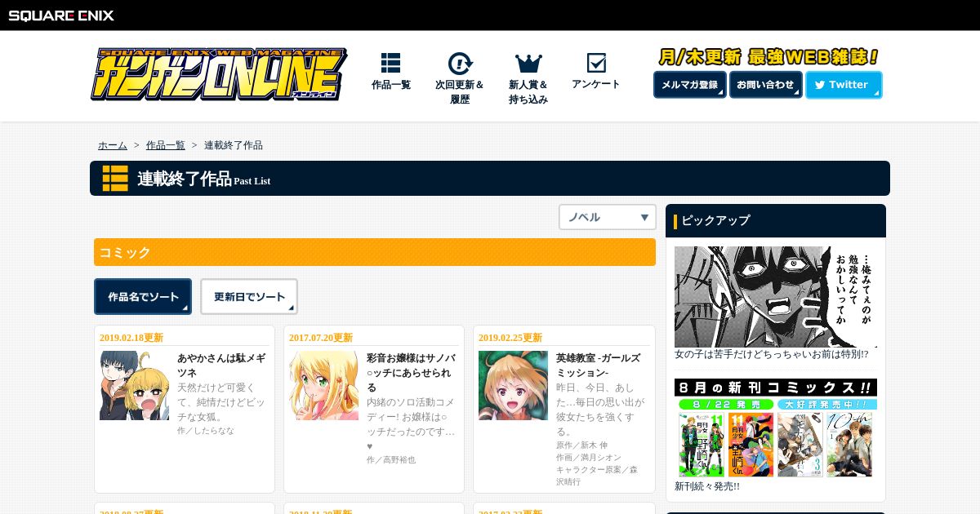980x514 pixels.
Task: Click the 8月の新刊コミックス banner
Action: pos(776,428)
